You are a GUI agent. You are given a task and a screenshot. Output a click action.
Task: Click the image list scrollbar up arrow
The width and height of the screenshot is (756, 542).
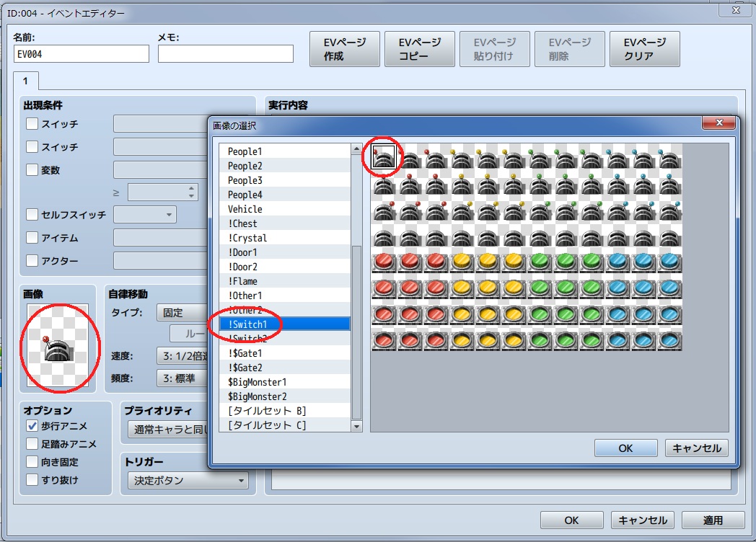point(357,149)
